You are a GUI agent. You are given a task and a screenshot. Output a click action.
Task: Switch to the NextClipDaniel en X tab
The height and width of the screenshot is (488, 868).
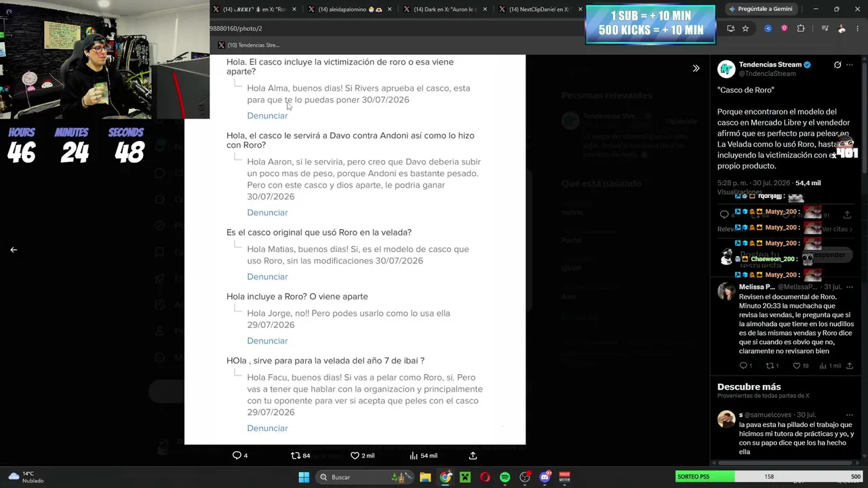point(541,9)
